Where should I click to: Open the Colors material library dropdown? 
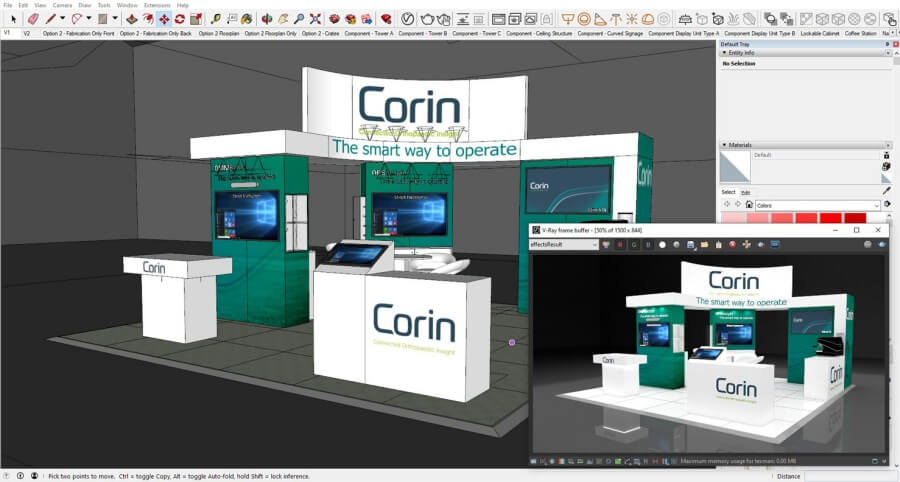818,205
